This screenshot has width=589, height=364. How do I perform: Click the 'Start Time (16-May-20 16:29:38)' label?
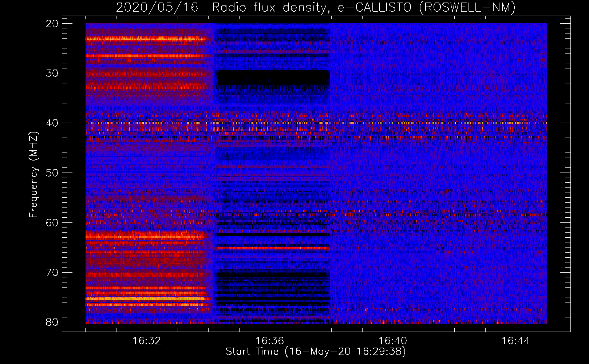click(x=315, y=351)
